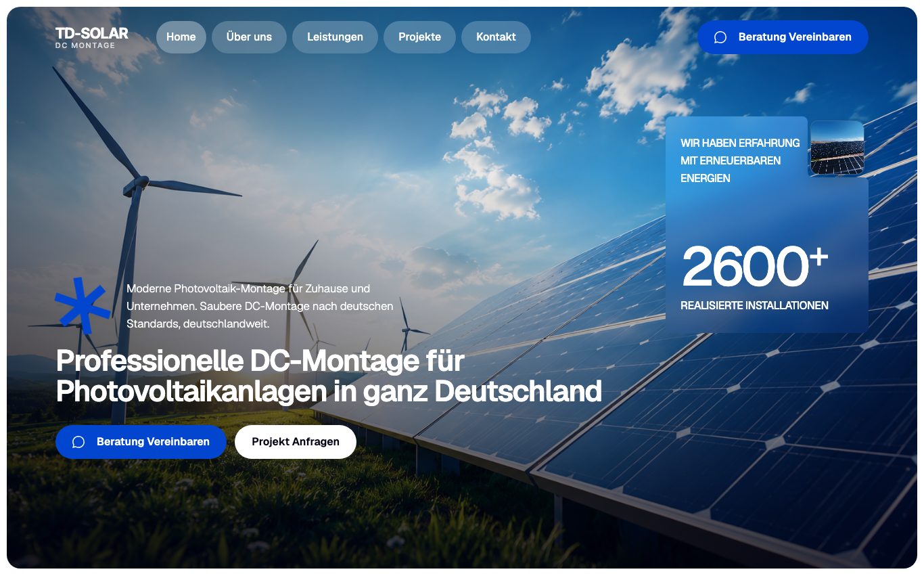Click the main Professionelle DC-Montage headline

pyautogui.click(x=329, y=376)
